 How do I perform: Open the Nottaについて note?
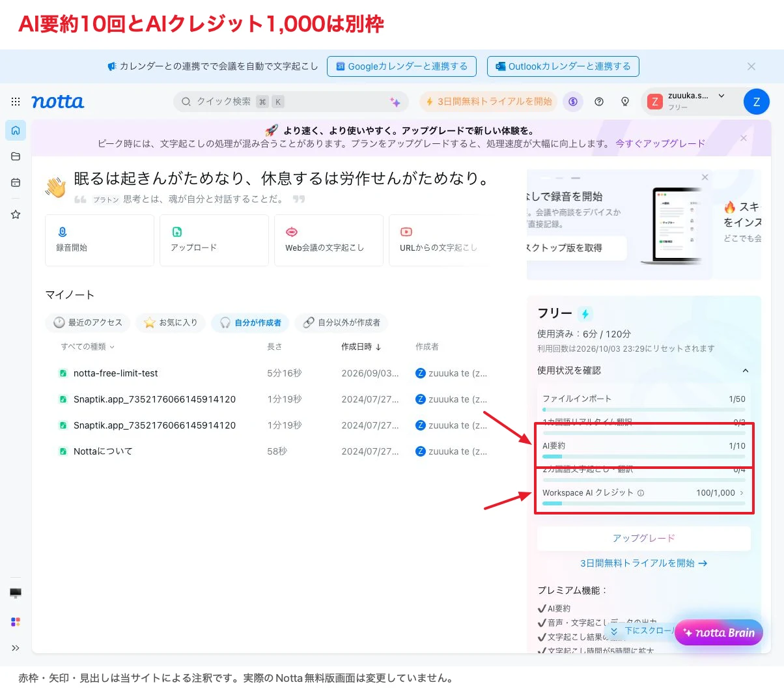point(103,451)
